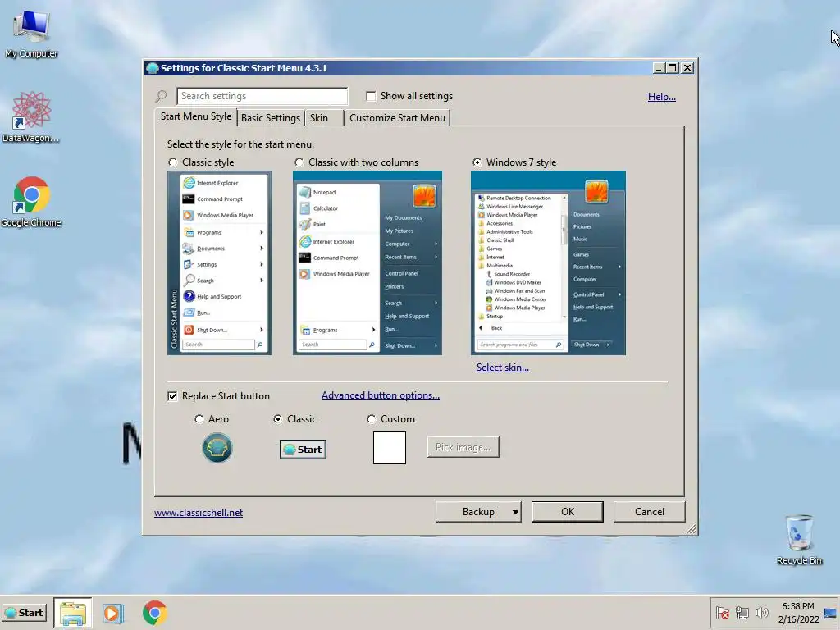This screenshot has height=630, width=840.
Task: Select the Custom start button radio
Action: [x=372, y=419]
